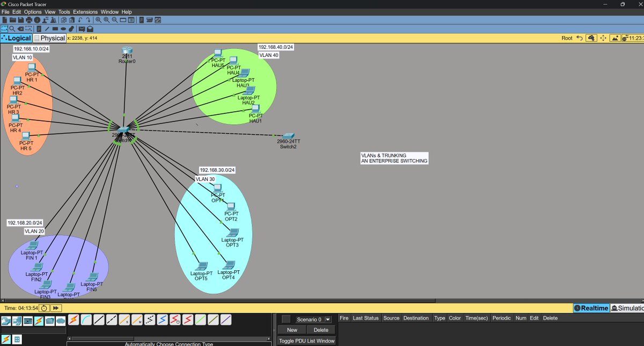Select laptop FIN 1 in VLAN 20
644x346 pixels.
(x=32, y=246)
